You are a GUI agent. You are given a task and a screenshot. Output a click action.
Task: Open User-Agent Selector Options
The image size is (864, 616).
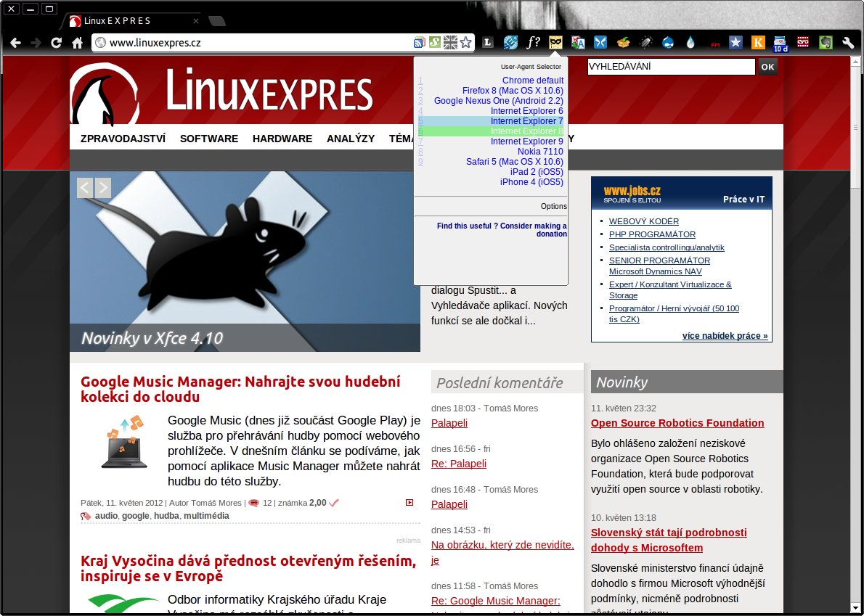pyautogui.click(x=554, y=207)
